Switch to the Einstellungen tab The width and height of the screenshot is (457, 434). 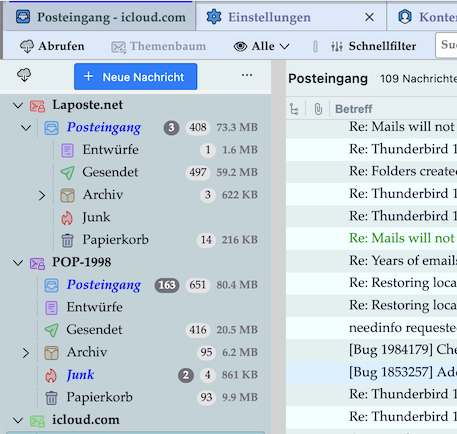[x=269, y=17]
